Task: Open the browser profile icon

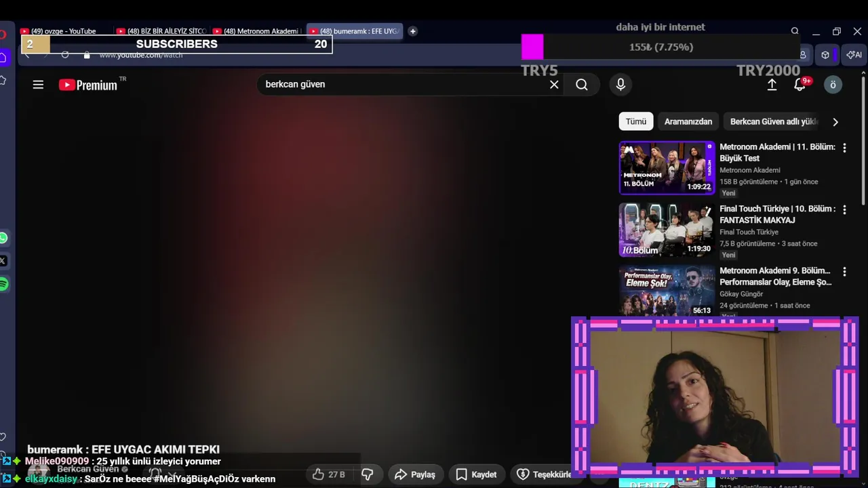Action: click(x=803, y=55)
